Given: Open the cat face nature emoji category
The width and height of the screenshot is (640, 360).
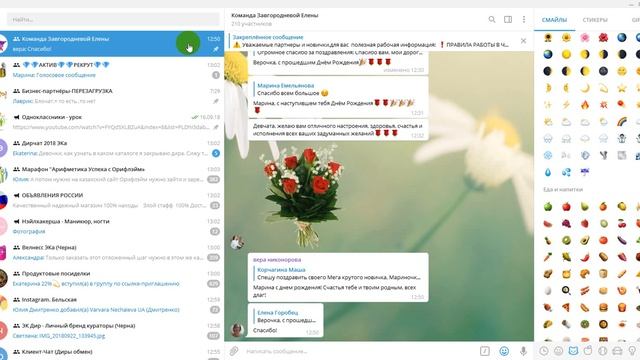Looking at the screenshot, I should pos(573,351).
